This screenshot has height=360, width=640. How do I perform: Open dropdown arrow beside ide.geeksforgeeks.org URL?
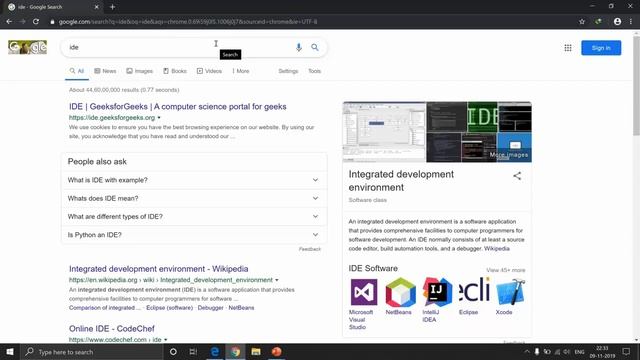159,118
